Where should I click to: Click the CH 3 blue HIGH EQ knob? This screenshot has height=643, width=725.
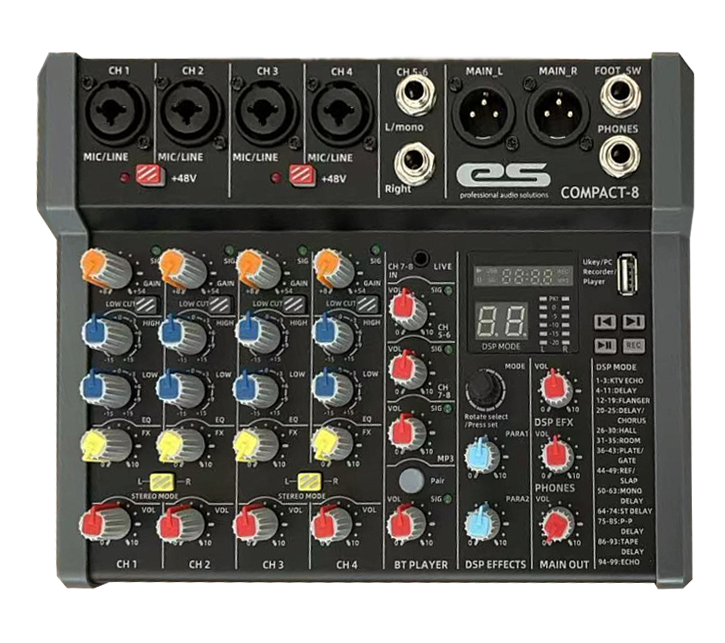(258, 334)
